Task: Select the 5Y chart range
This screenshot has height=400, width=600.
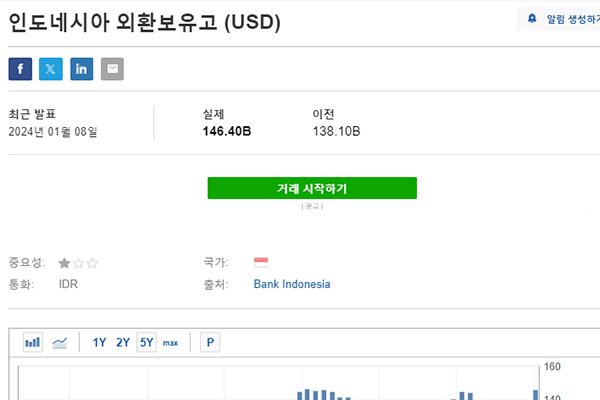Action: (147, 342)
